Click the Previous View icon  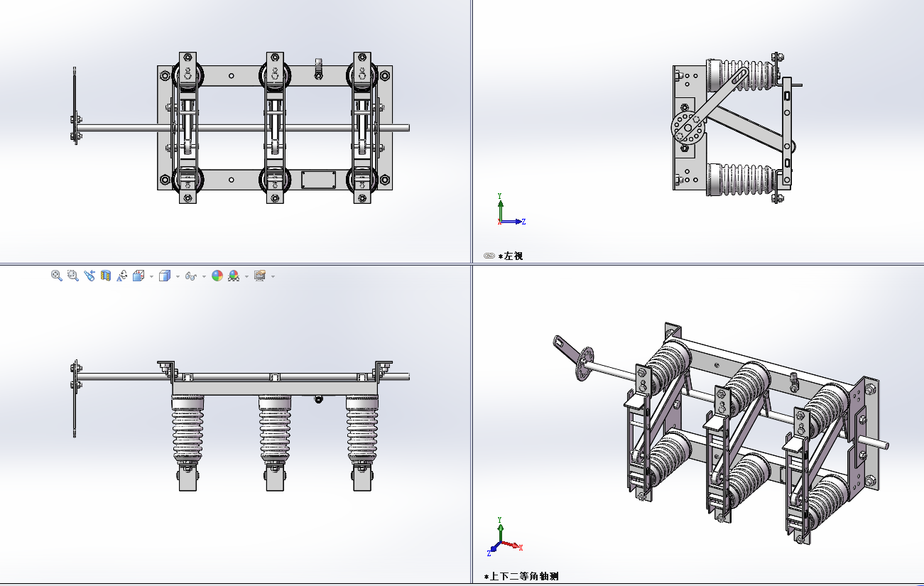tap(89, 276)
